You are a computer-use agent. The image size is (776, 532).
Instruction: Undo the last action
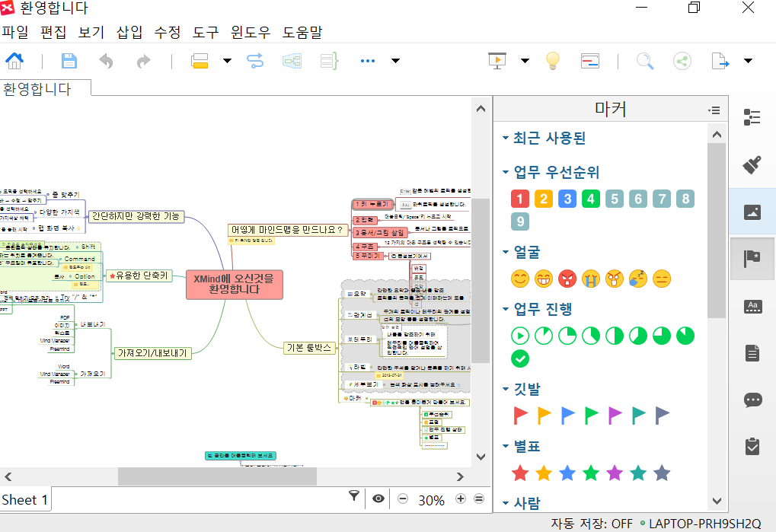point(106,61)
